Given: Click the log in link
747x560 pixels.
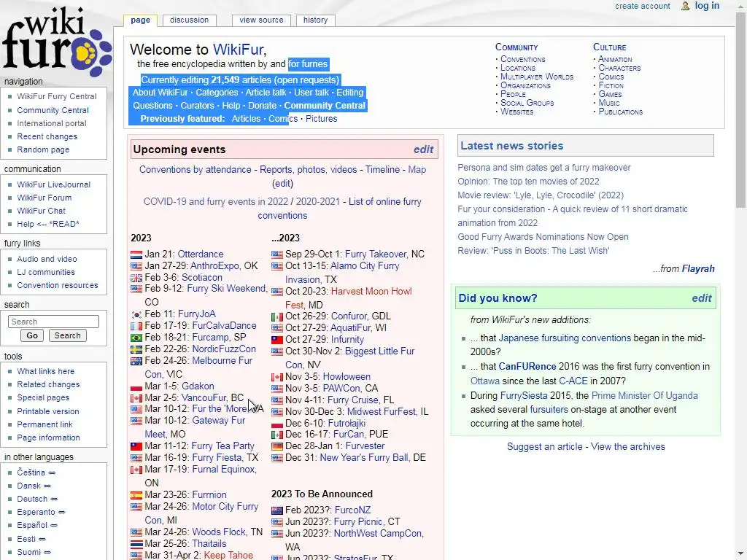Looking at the screenshot, I should [x=707, y=6].
